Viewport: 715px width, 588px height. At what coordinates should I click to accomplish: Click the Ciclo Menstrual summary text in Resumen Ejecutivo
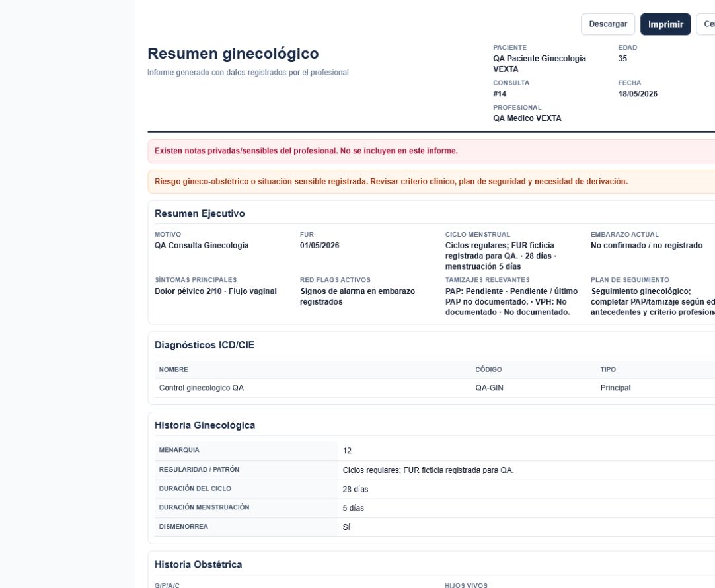point(501,256)
